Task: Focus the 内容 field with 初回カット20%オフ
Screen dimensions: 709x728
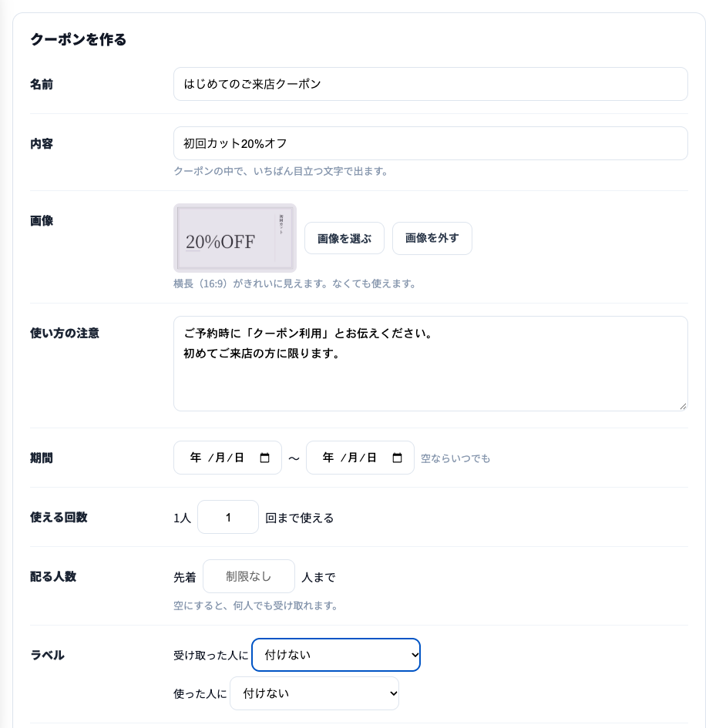Action: 431,143
